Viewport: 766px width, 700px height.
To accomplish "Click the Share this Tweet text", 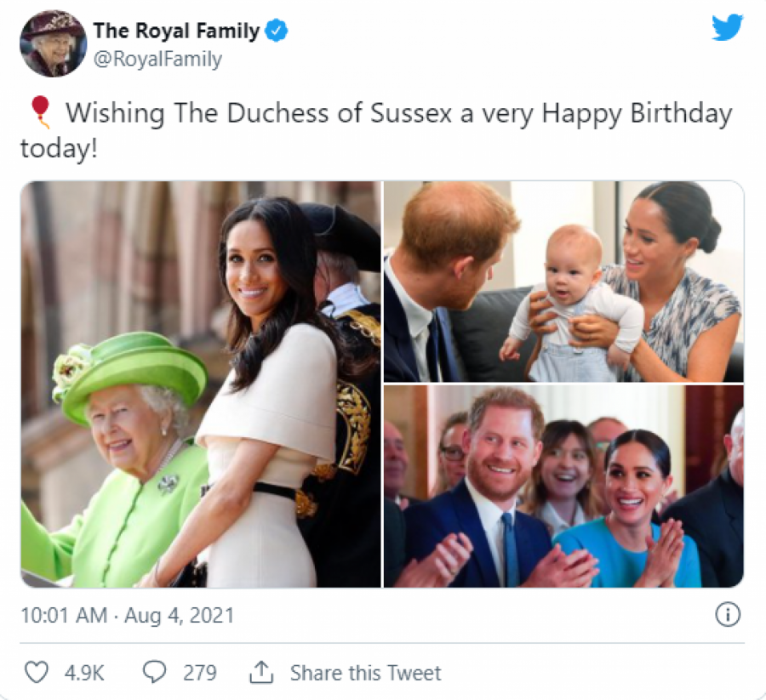I will tap(365, 674).
